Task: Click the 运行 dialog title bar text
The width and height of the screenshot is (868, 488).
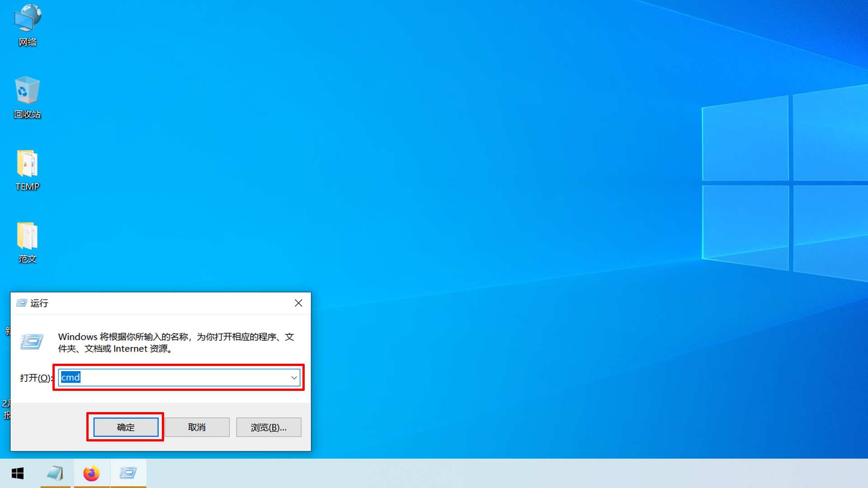Action: point(39,303)
